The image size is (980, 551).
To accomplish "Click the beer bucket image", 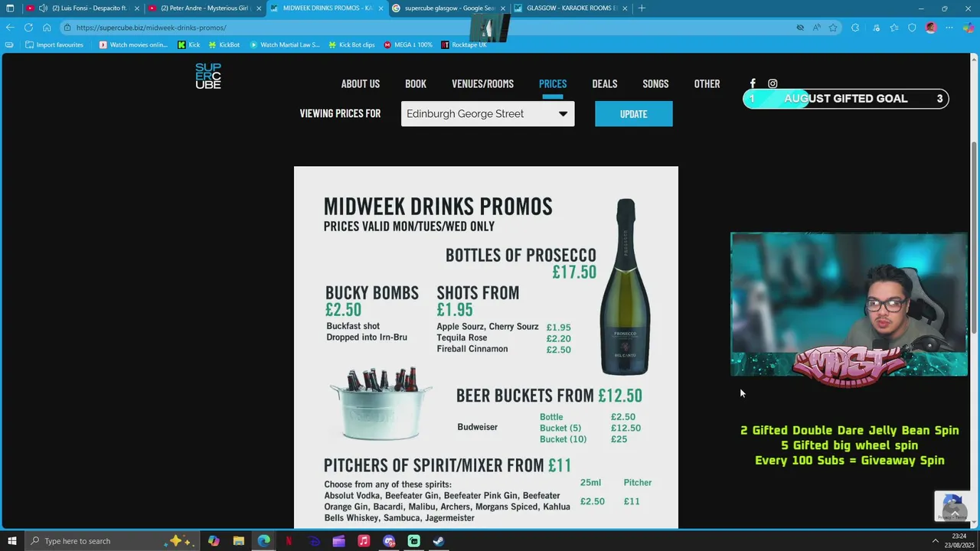I will pyautogui.click(x=381, y=403).
